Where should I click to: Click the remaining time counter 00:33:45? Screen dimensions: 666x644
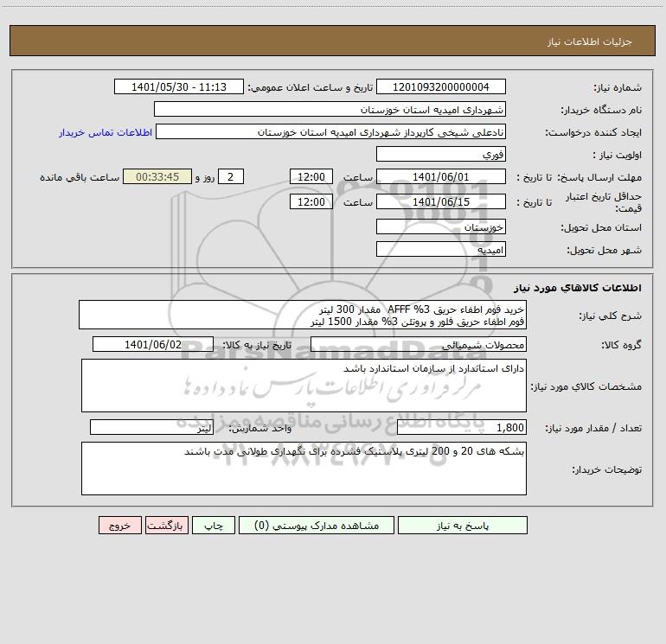click(157, 176)
